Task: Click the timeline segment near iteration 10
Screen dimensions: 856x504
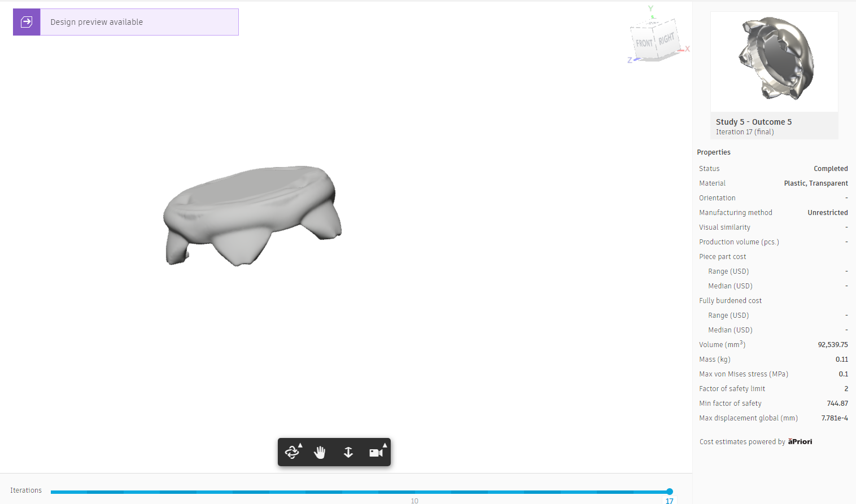Action: tap(414, 492)
